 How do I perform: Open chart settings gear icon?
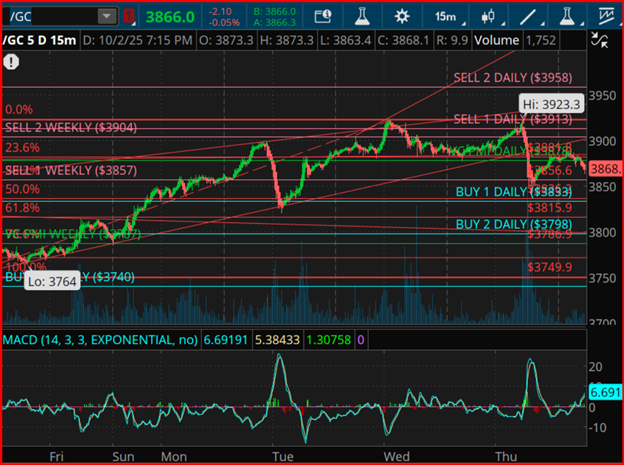(x=401, y=17)
